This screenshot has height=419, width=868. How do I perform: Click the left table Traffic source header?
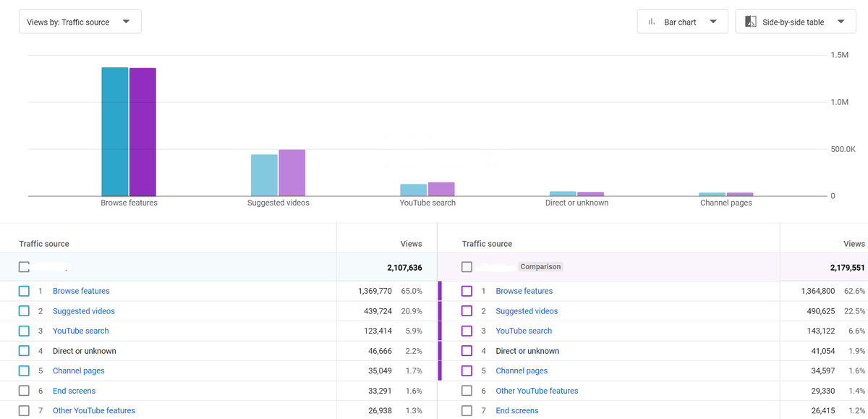(x=44, y=244)
